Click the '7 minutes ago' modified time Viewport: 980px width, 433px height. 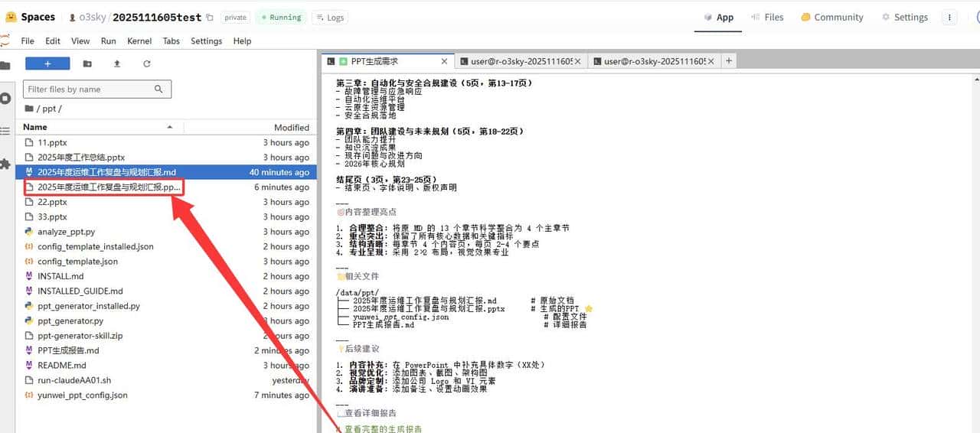(282, 396)
